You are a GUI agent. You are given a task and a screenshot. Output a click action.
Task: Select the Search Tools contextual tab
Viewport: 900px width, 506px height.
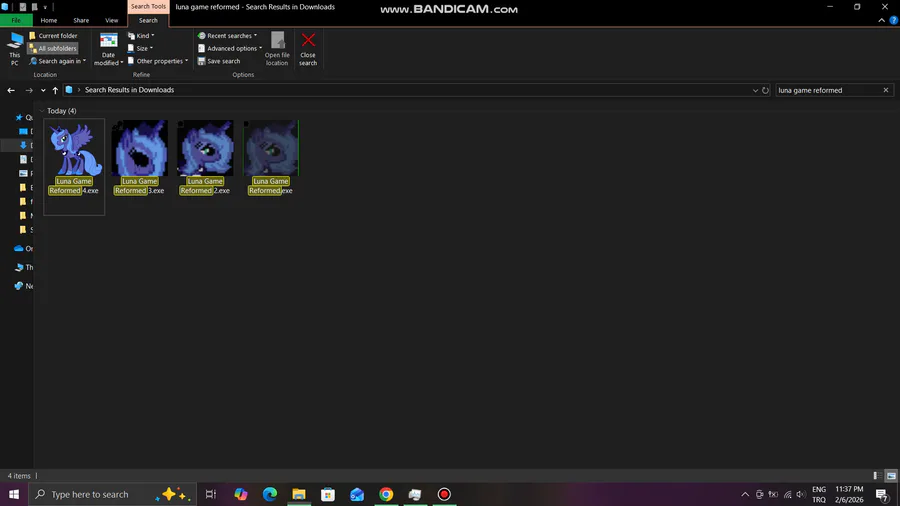[x=148, y=6]
